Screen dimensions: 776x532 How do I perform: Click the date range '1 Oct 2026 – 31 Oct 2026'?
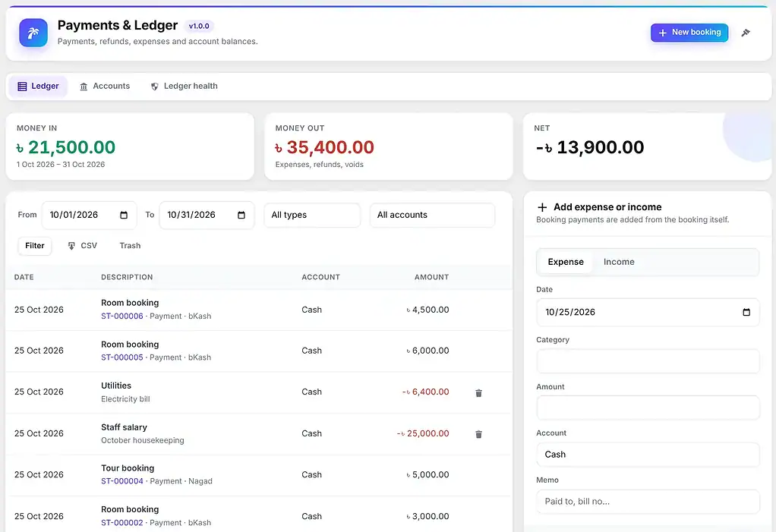pos(61,165)
